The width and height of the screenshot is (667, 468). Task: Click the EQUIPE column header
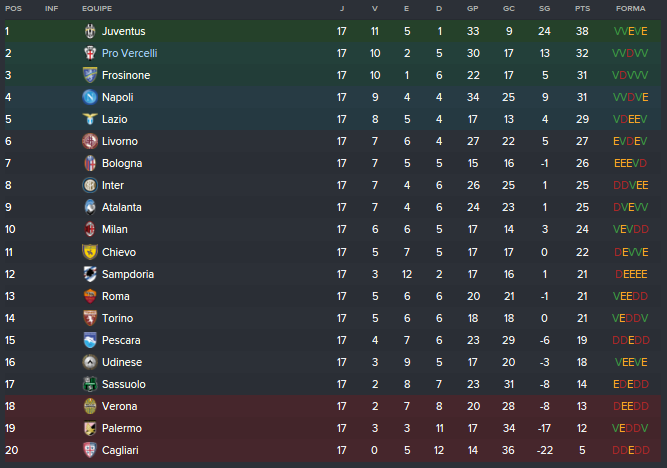97,8
